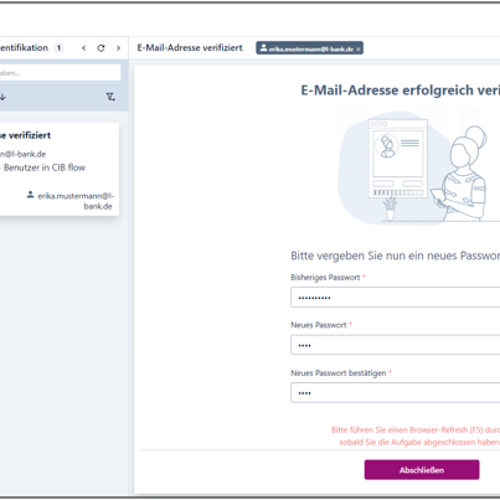
Task: Click the Abschließen button
Action: tap(422, 470)
